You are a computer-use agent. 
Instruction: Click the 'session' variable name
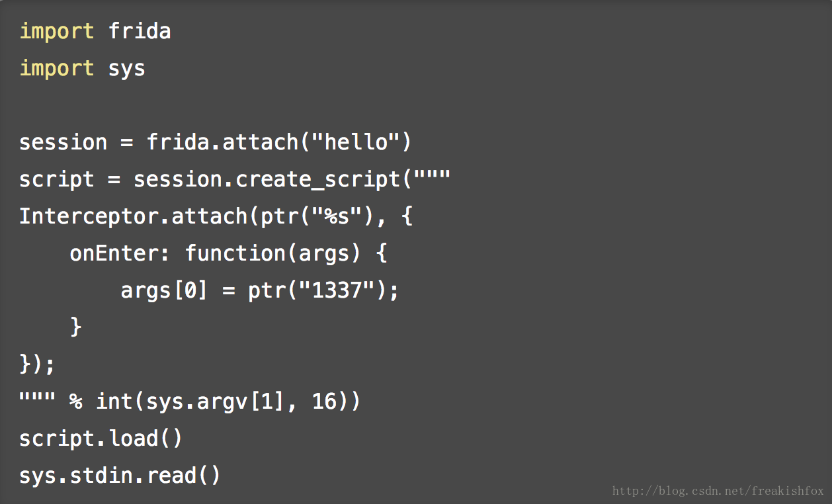point(63,142)
